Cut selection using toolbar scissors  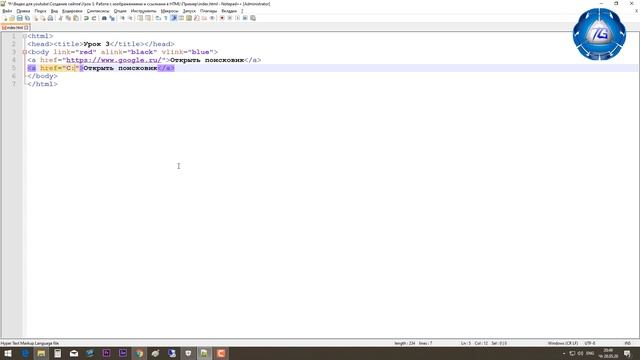point(60,18)
